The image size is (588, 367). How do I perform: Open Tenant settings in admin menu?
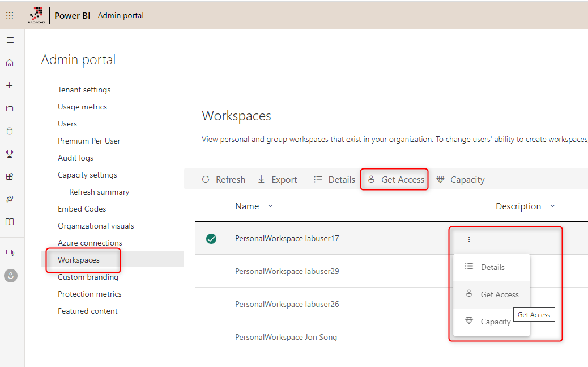(84, 90)
